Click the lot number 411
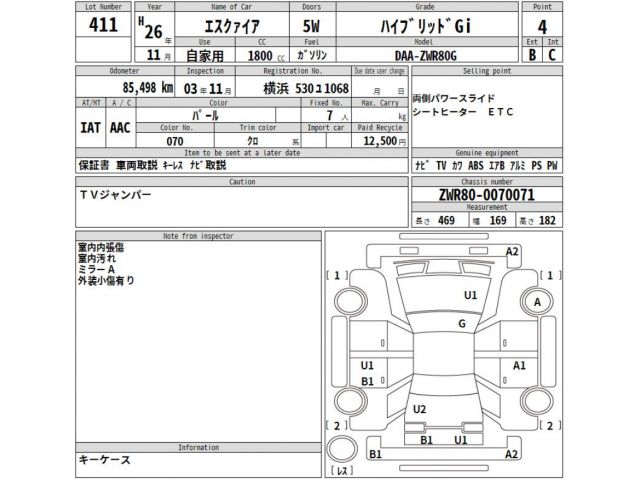 coord(103,25)
